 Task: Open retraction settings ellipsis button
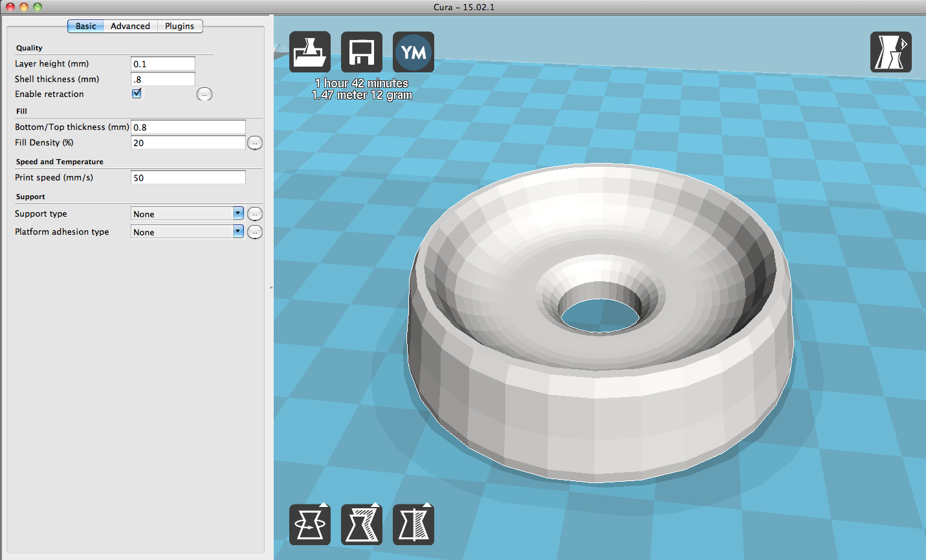(x=204, y=94)
